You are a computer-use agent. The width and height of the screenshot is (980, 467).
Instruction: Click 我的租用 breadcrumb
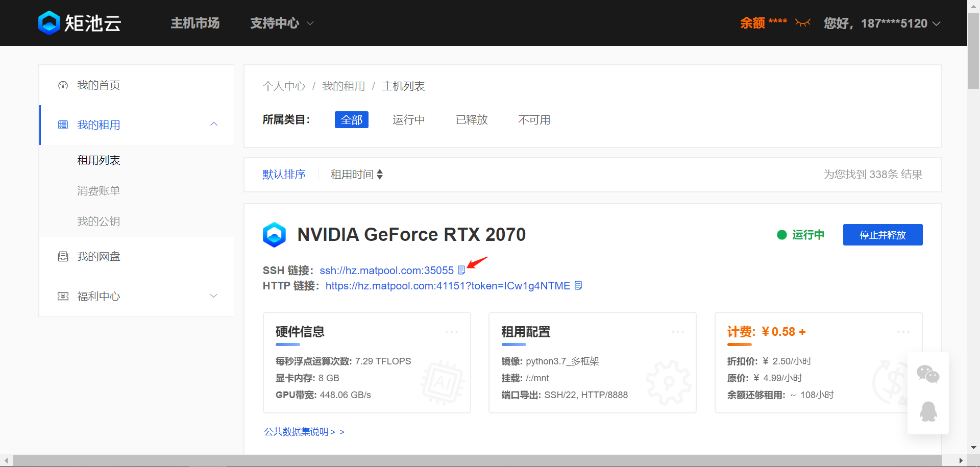pyautogui.click(x=344, y=86)
